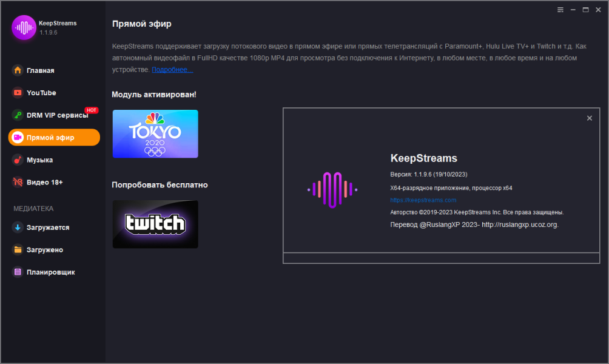Minimize the KeepStreams window
Image resolution: width=609 pixels, height=364 pixels.
point(573,10)
